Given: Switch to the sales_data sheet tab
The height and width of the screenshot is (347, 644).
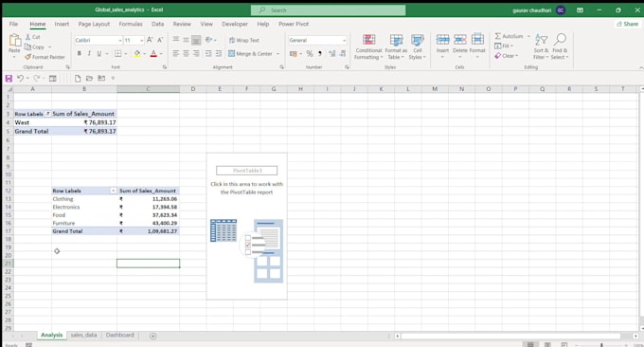Looking at the screenshot, I should pos(83,335).
